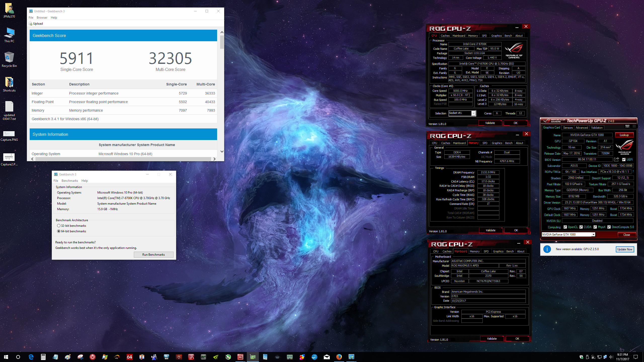Open Graphics tab in bottom CPU-Z window
This screenshot has width=644, height=362.
(498, 251)
